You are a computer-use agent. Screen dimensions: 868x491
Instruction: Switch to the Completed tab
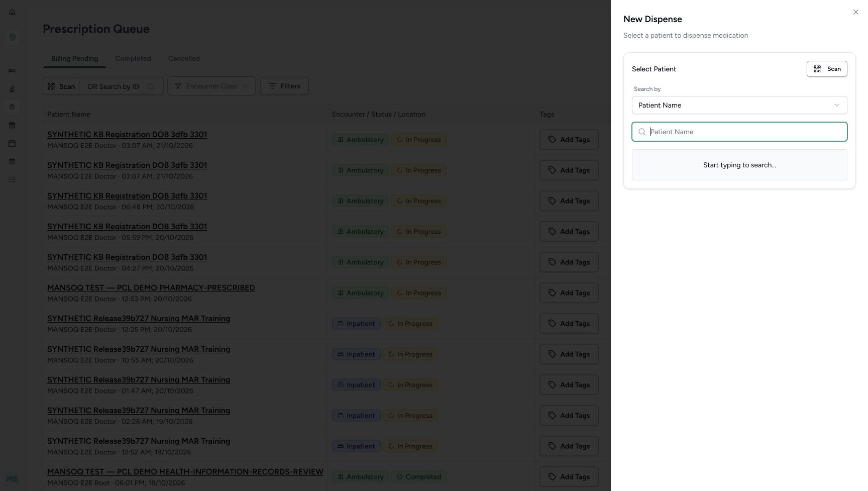(x=133, y=58)
